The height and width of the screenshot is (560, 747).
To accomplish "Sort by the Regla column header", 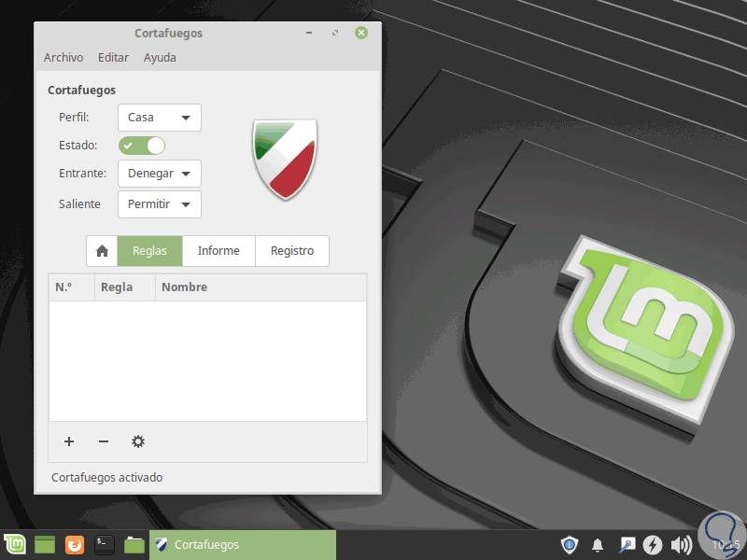I will (x=125, y=287).
